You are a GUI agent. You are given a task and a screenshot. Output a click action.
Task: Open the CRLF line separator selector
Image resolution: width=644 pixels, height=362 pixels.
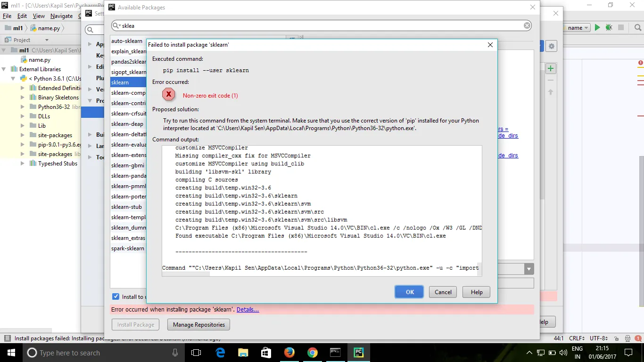(577, 338)
